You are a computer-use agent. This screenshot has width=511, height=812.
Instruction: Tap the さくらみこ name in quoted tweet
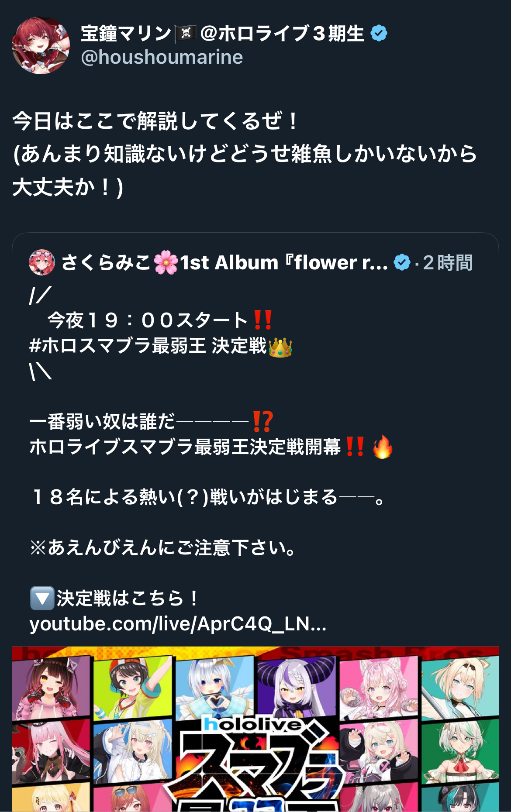coord(106,262)
